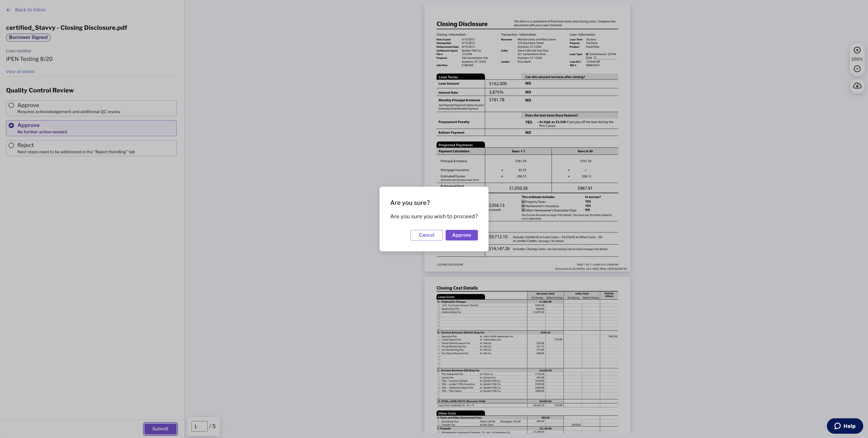Click the Balloon Payment row label
The width and height of the screenshot is (868, 438).
[x=451, y=133]
